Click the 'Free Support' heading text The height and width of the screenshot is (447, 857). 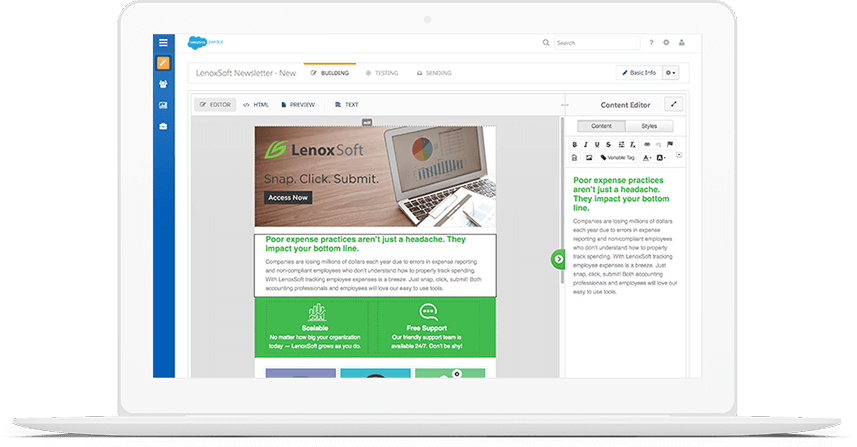click(x=426, y=328)
